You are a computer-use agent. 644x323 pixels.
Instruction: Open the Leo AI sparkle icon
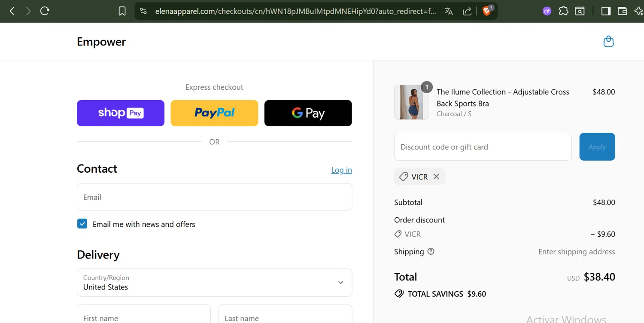click(638, 11)
